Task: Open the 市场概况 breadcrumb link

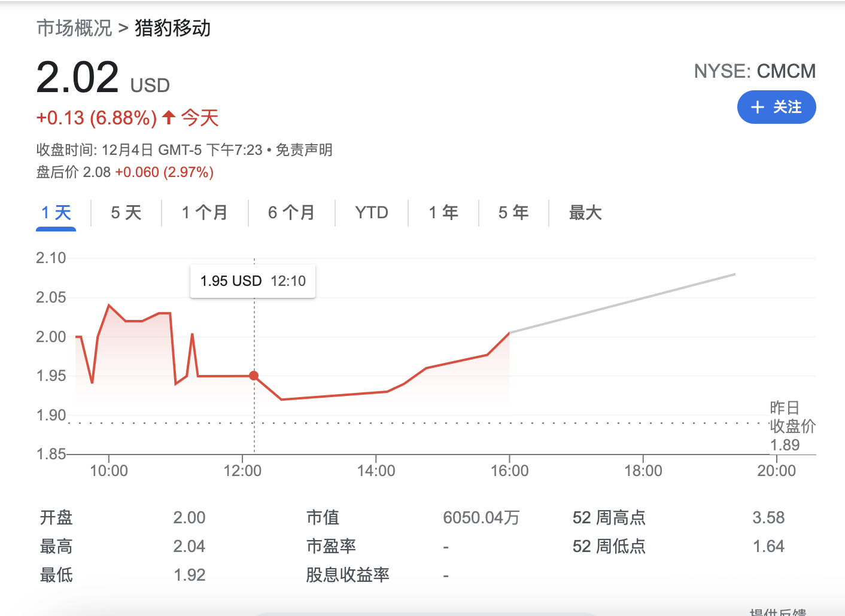Action: [74, 28]
